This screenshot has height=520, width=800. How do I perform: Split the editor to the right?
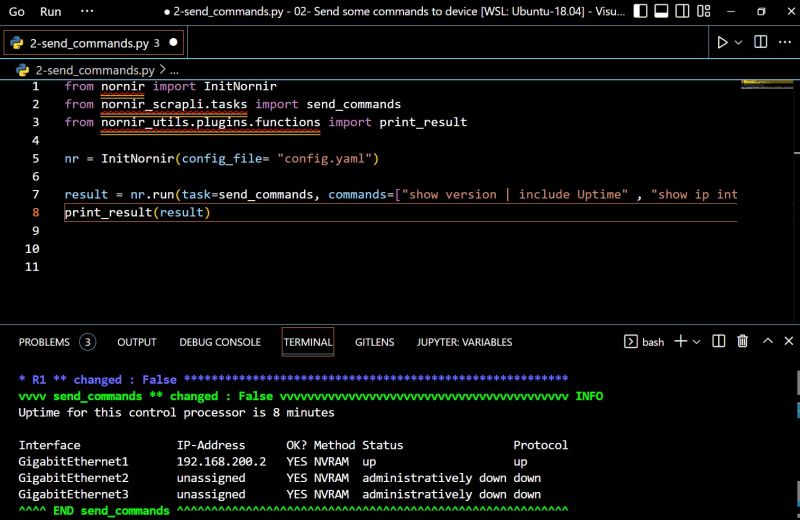coord(760,42)
